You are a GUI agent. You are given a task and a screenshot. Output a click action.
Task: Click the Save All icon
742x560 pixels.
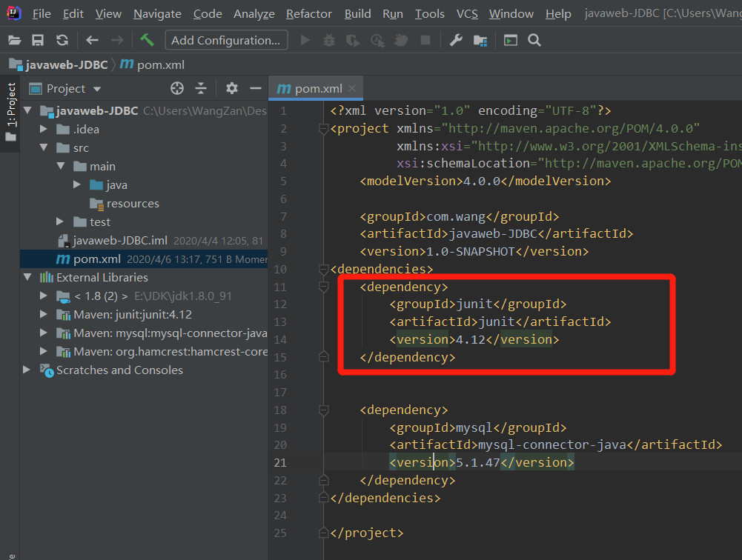tap(38, 41)
